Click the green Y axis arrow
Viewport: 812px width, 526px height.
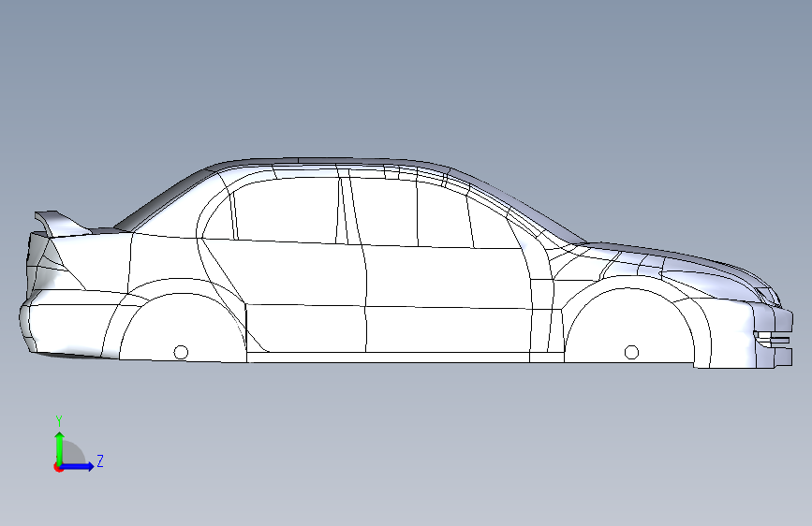pos(59,447)
